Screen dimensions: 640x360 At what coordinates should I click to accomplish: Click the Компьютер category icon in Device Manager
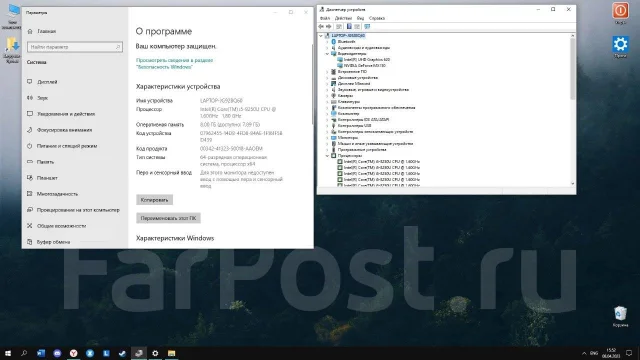pyautogui.click(x=333, y=113)
